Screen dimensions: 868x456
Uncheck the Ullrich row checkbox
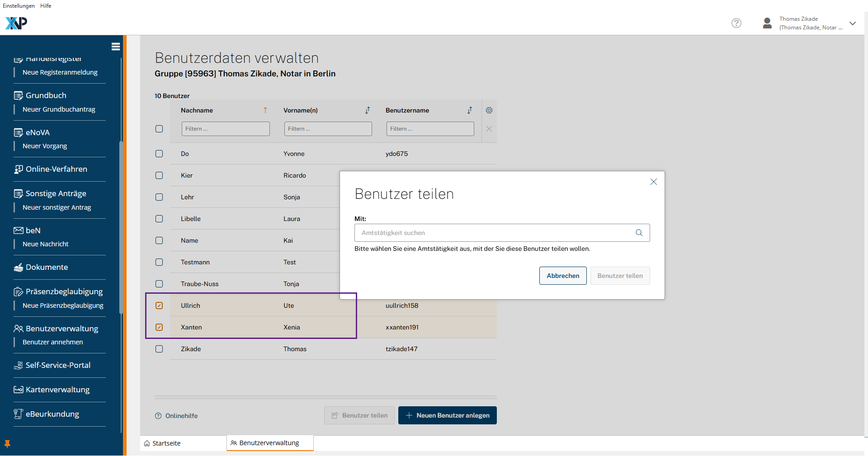[159, 306]
